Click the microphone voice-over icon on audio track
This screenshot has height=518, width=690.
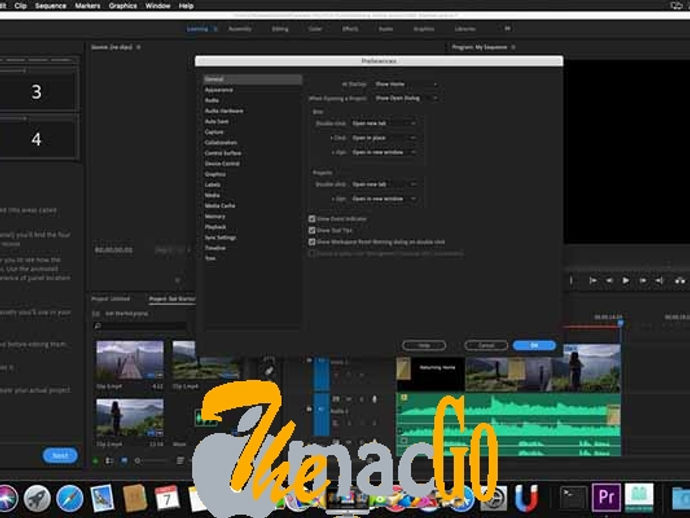click(374, 399)
